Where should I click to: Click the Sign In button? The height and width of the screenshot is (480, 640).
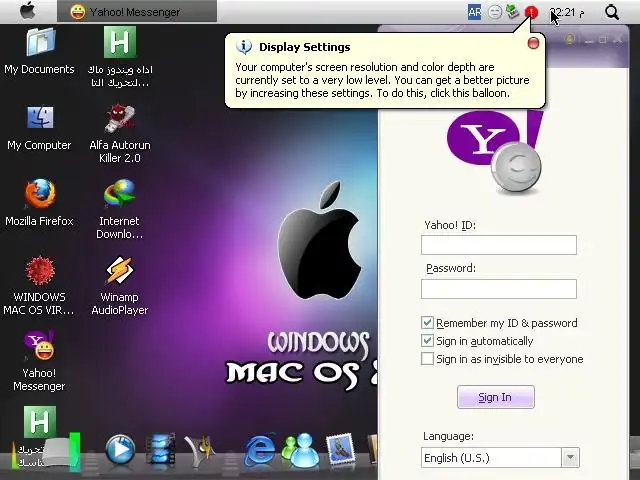496,397
